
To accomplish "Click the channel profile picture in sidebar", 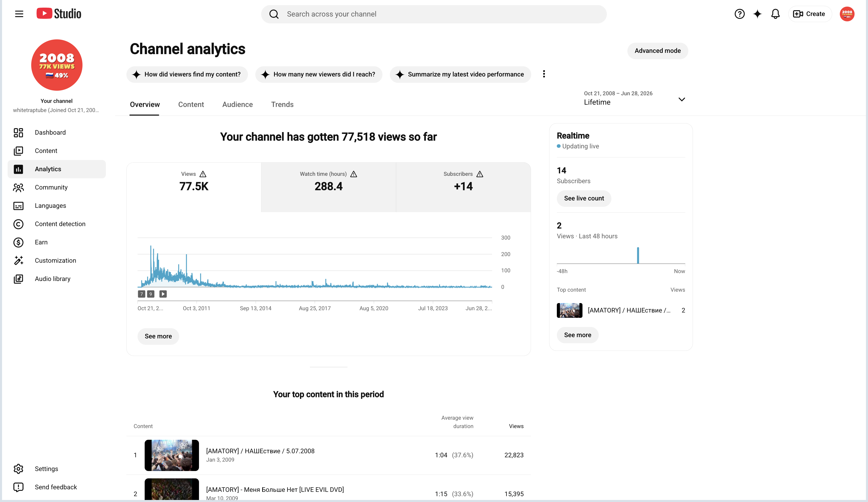I will pyautogui.click(x=57, y=65).
